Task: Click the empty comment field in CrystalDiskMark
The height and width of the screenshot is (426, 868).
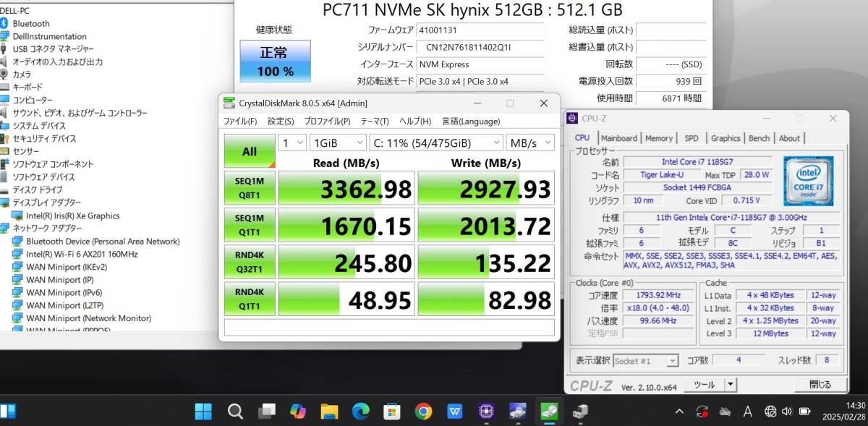Action: click(x=389, y=327)
